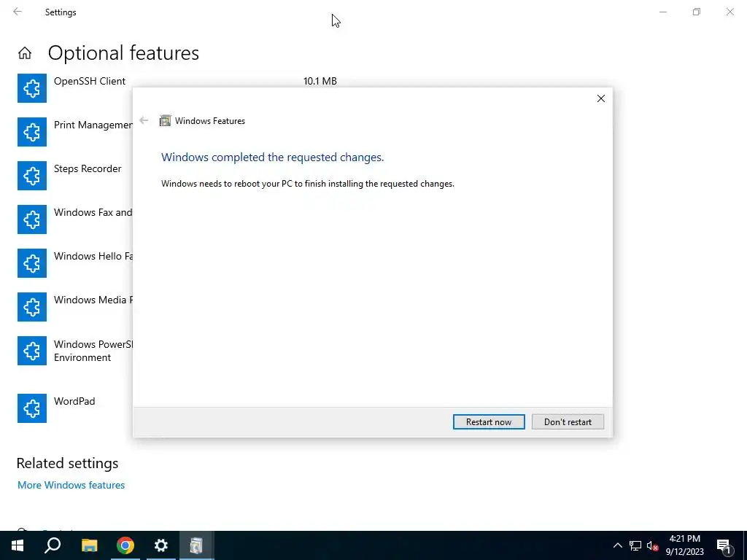Select OpenSSH Client feature icon
Viewport: 747px width, 560px height.
32,88
